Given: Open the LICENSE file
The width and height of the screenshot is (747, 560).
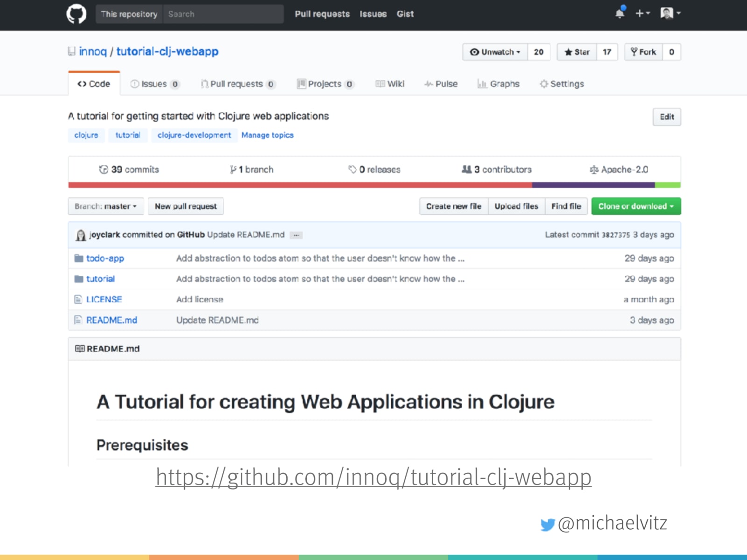Looking at the screenshot, I should [104, 299].
